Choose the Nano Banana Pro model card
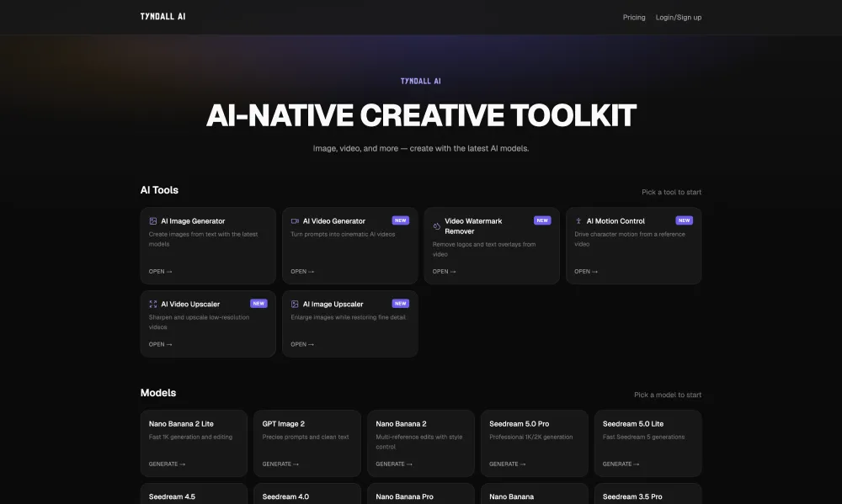 421,494
